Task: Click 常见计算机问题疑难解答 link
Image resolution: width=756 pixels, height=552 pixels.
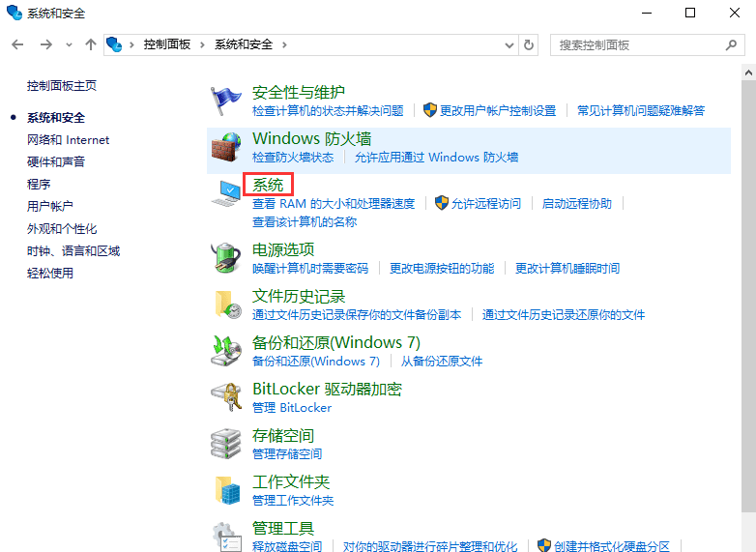Action: (x=641, y=111)
